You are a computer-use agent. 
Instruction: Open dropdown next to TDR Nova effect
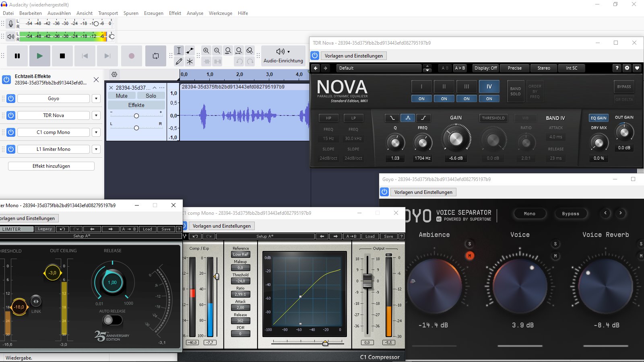96,115
